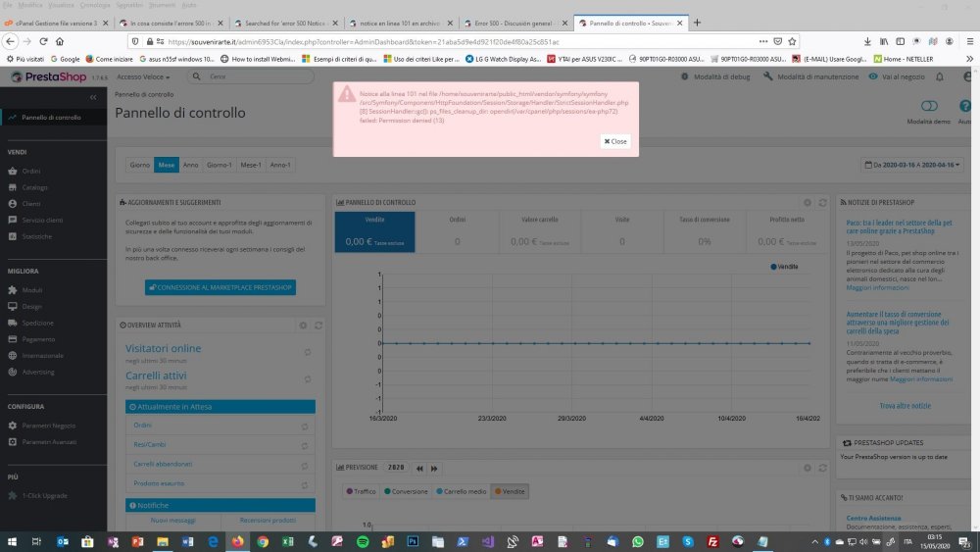Open Clienti in the sidebar
Image resolution: width=980 pixels, height=552 pixels.
pyautogui.click(x=31, y=204)
